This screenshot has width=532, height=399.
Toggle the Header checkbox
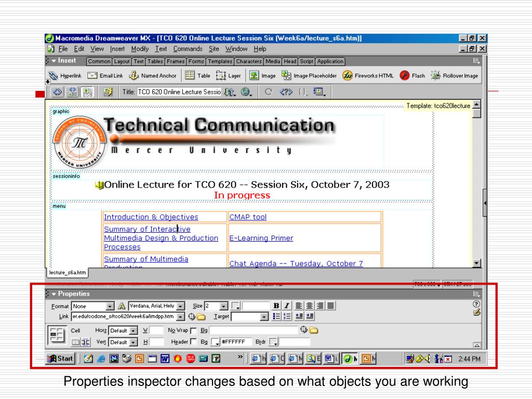[x=193, y=342]
